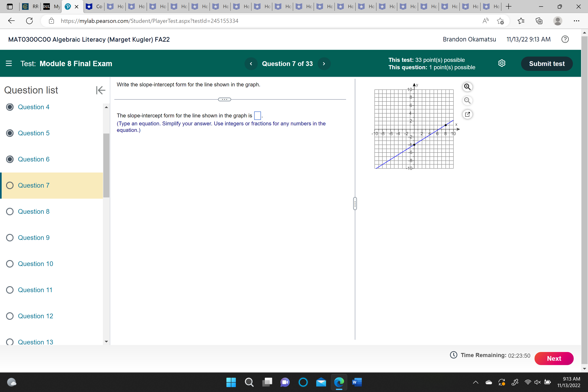Screen dimensions: 588x392
Task: Select Question 10 radio button
Action: tap(10, 264)
